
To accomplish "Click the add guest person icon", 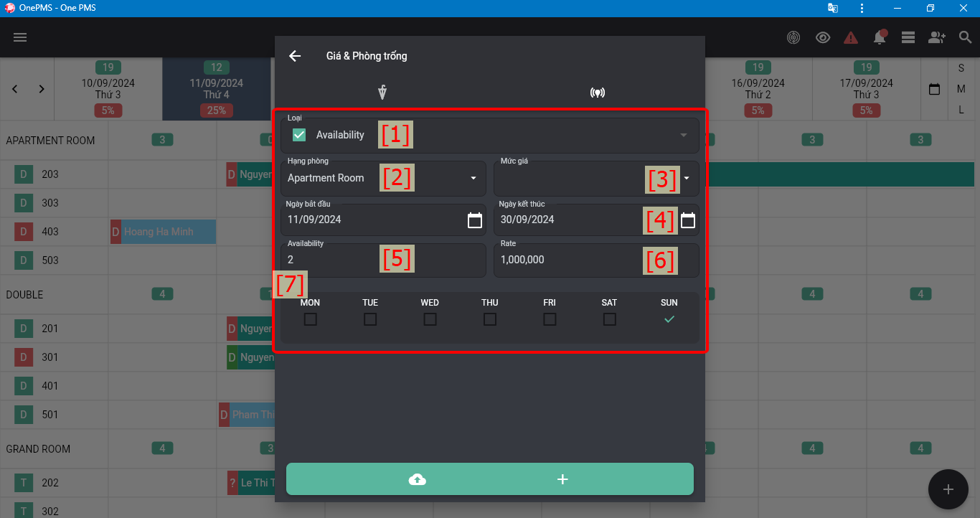I will [937, 37].
